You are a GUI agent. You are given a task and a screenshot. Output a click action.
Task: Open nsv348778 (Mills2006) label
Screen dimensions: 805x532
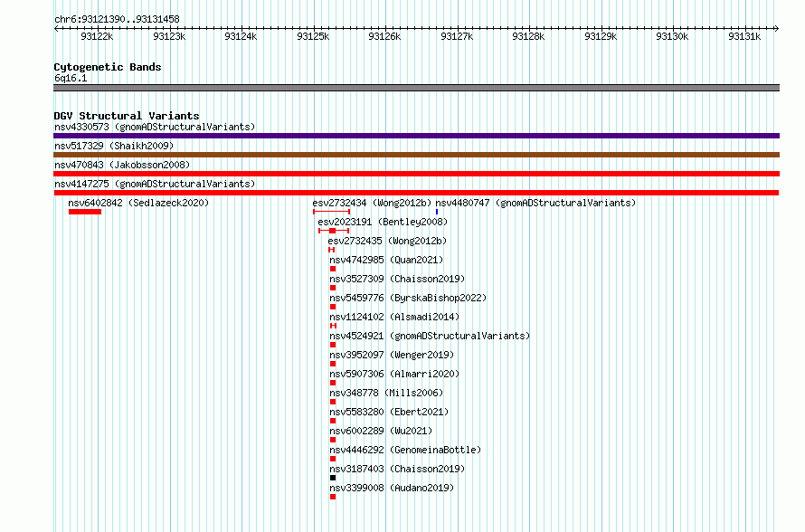tap(386, 393)
